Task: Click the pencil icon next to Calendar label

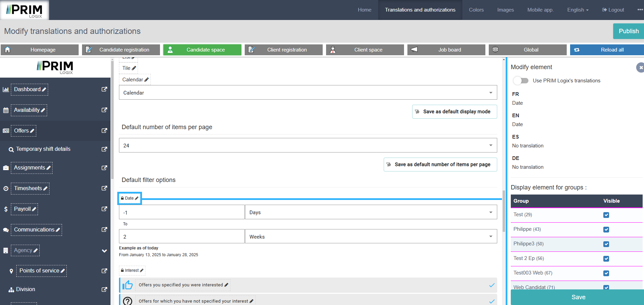Action: 146,80
